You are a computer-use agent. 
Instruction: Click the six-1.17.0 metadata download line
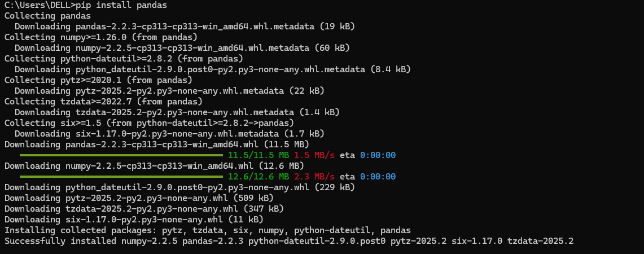tap(170, 134)
